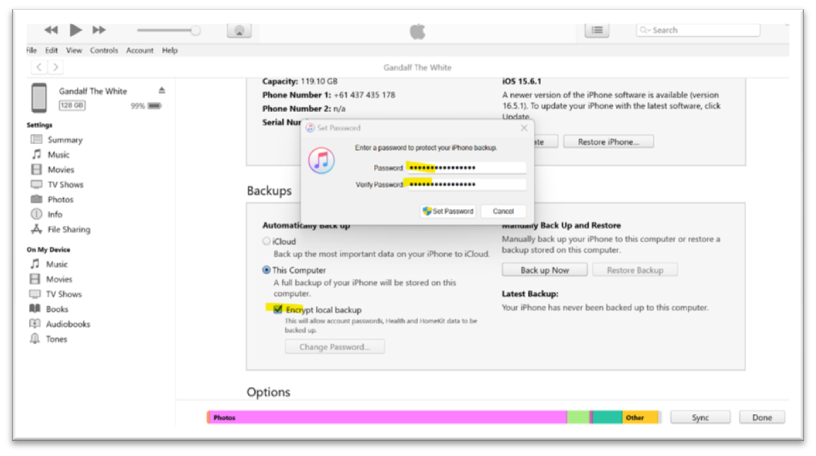The image size is (816, 456).
Task: Open the File menu
Action: pos(31,50)
